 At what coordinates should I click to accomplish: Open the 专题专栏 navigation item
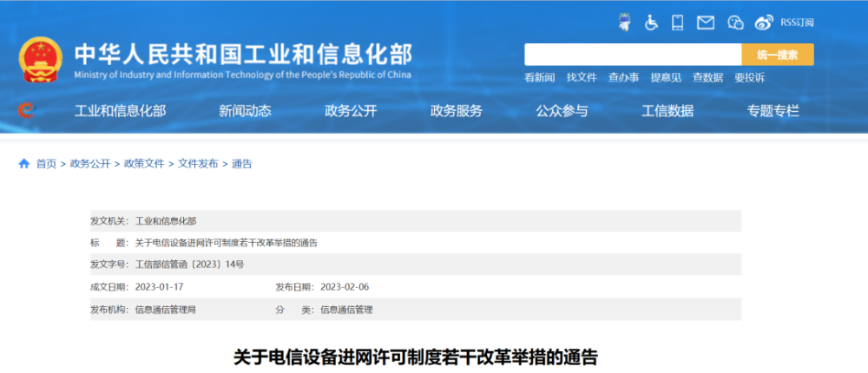[773, 110]
